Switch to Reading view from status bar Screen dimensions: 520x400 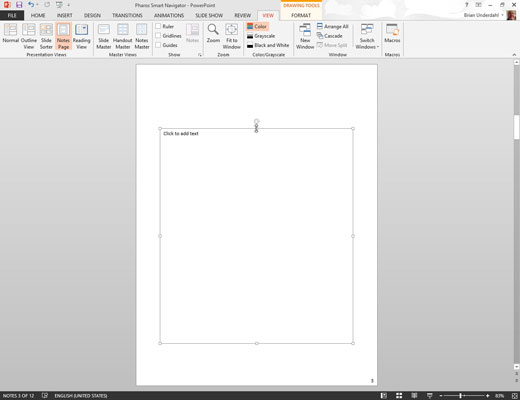pos(414,396)
